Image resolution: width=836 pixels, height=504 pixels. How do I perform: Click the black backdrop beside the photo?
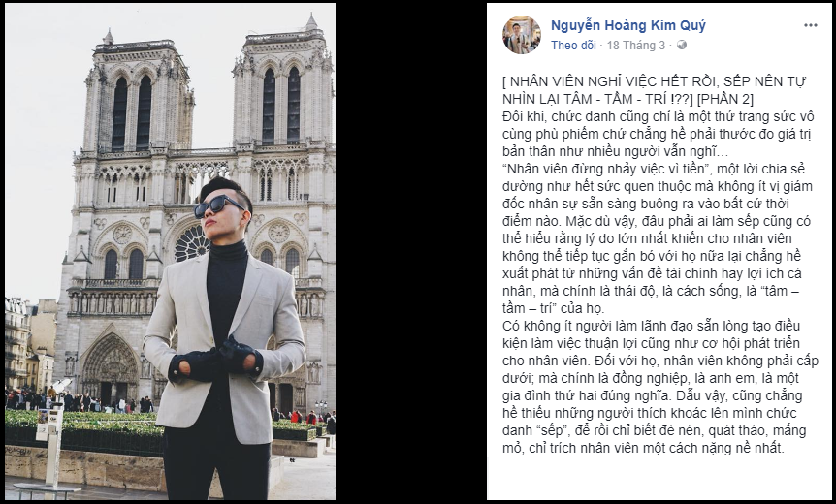tap(410, 251)
